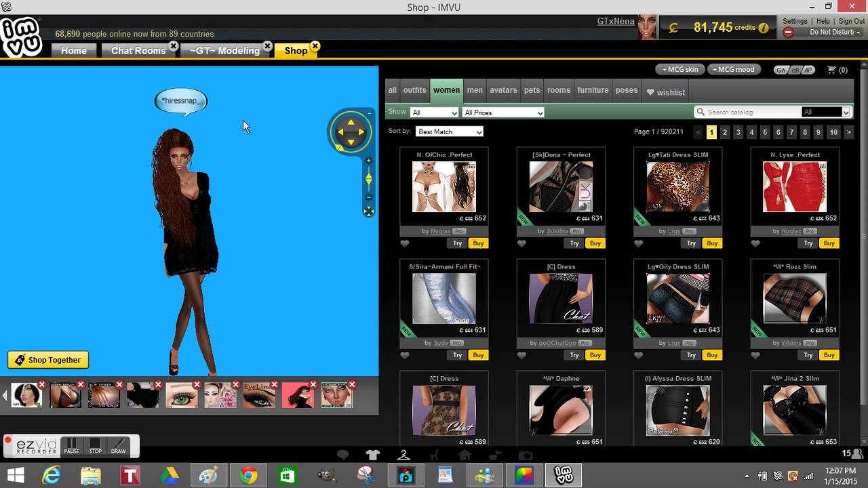868x488 pixels.
Task: Switch to the men category tab
Action: [x=475, y=90]
